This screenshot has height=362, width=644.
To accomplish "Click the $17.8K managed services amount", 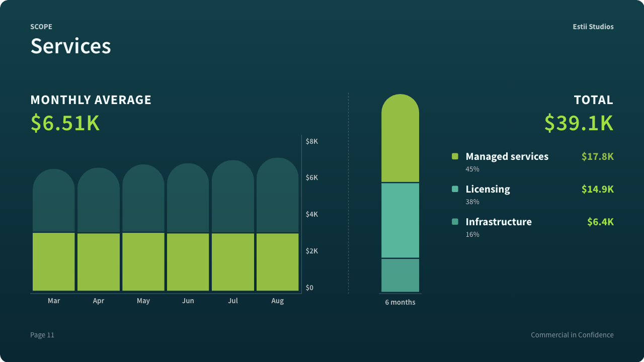I will click(598, 156).
